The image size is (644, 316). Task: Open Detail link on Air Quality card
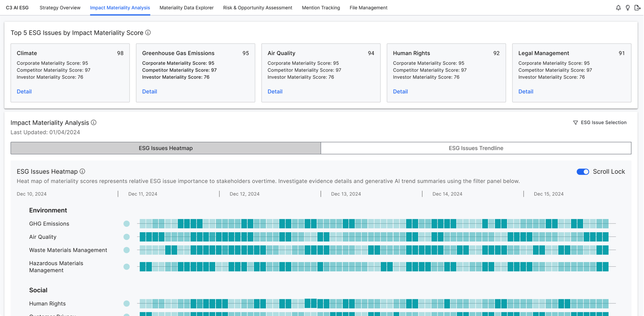tap(275, 91)
